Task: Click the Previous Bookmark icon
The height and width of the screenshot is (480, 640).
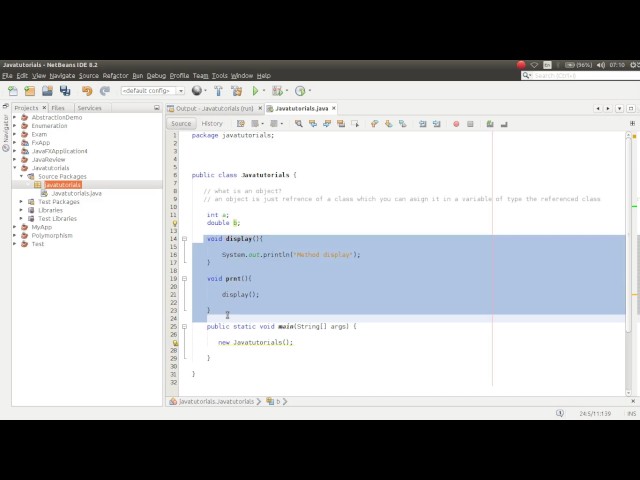Action: click(x=374, y=123)
